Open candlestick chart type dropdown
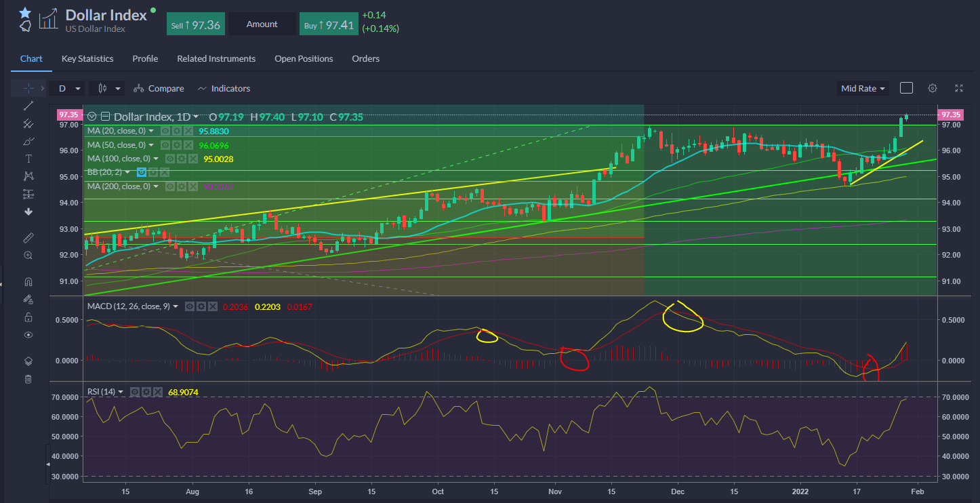 (x=108, y=88)
